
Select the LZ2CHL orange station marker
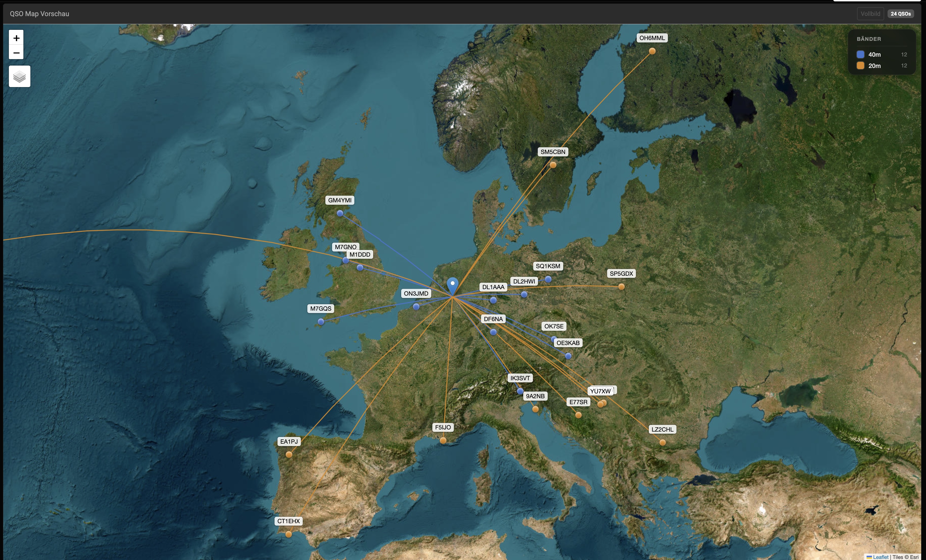(662, 443)
